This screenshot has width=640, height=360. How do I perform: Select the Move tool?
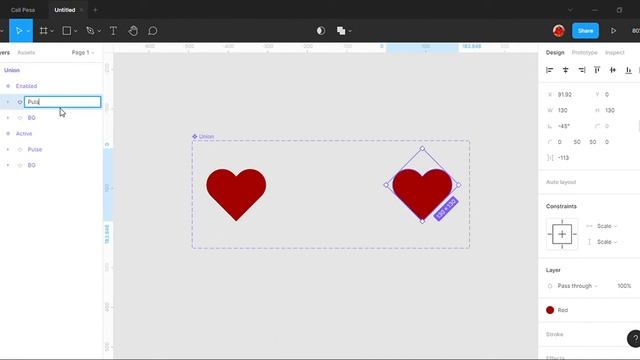point(19,31)
